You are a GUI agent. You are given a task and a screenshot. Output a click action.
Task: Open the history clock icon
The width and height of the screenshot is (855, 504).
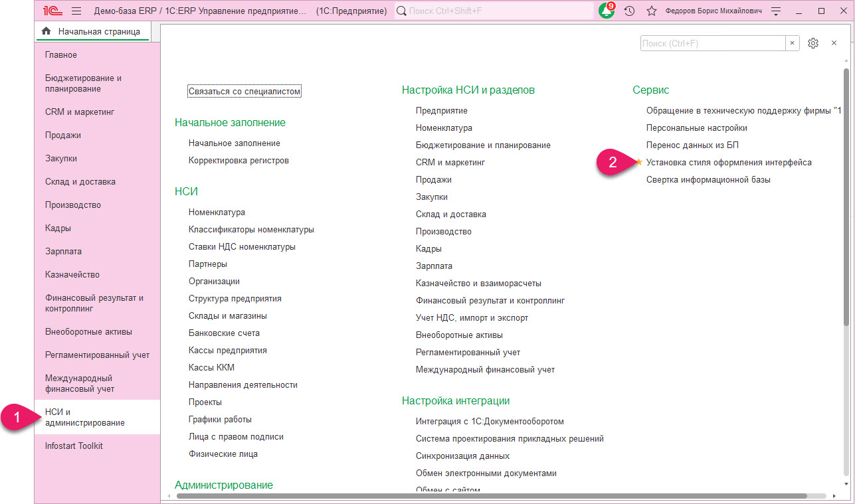pyautogui.click(x=629, y=11)
